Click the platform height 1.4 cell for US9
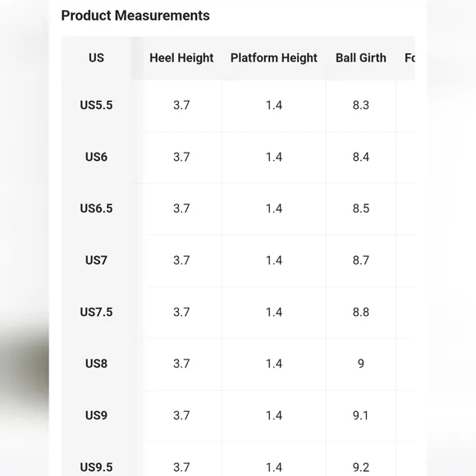Image resolution: width=476 pixels, height=476 pixels. [274, 415]
